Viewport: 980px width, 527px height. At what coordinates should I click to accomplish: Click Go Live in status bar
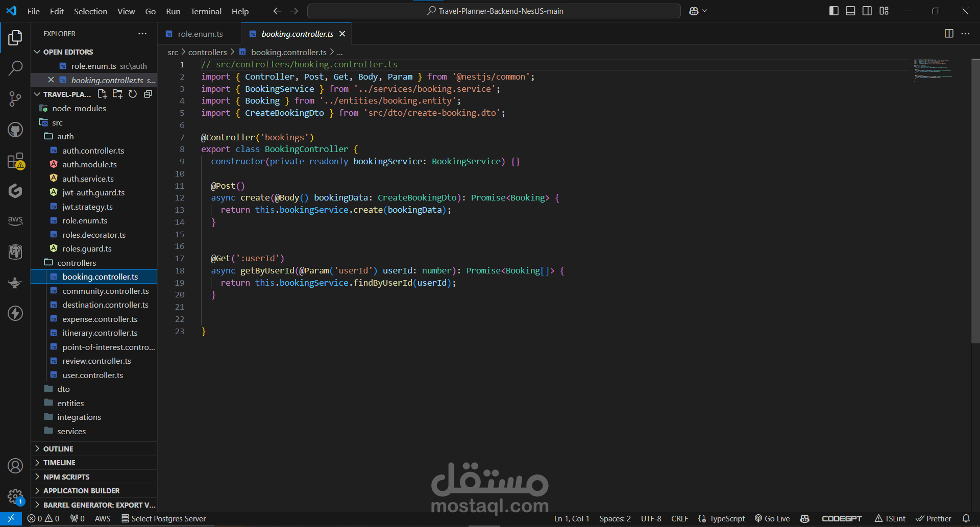pos(772,518)
